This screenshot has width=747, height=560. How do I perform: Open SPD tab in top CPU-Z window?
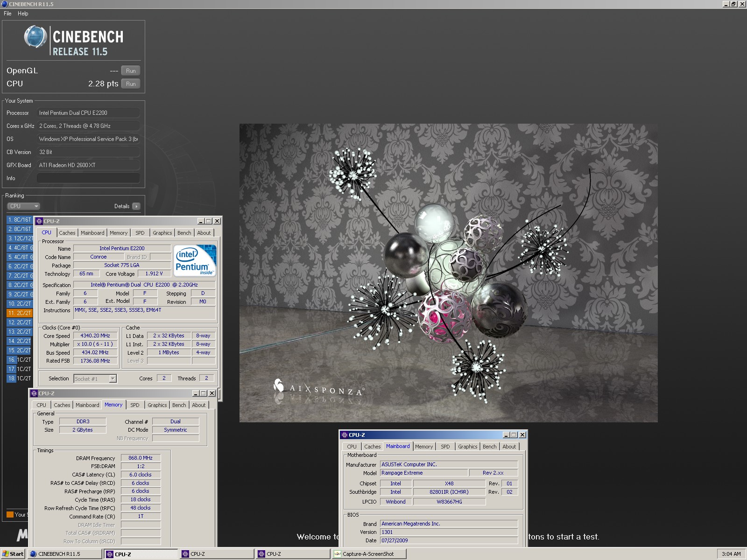pyautogui.click(x=140, y=233)
